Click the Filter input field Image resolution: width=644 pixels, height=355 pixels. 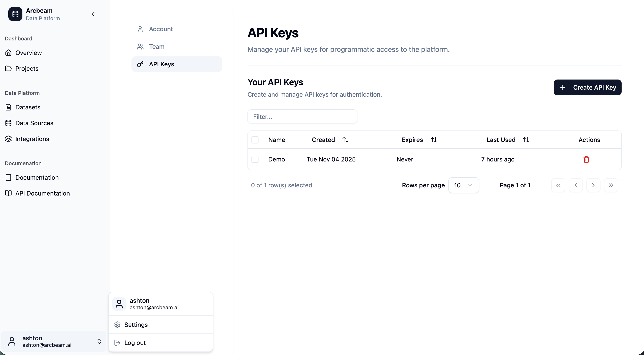point(302,116)
